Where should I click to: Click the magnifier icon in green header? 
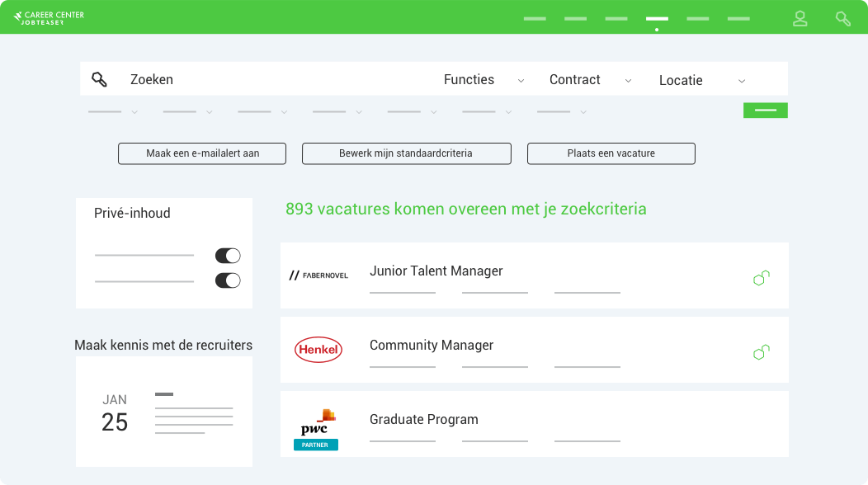coord(843,19)
